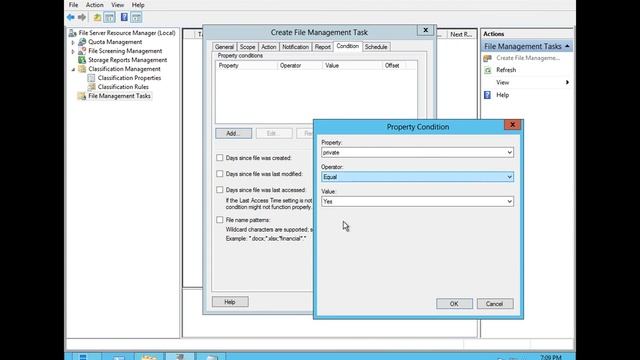Expand the Quota Management tree node
Screen dimensions: 640x360
(x=73, y=42)
